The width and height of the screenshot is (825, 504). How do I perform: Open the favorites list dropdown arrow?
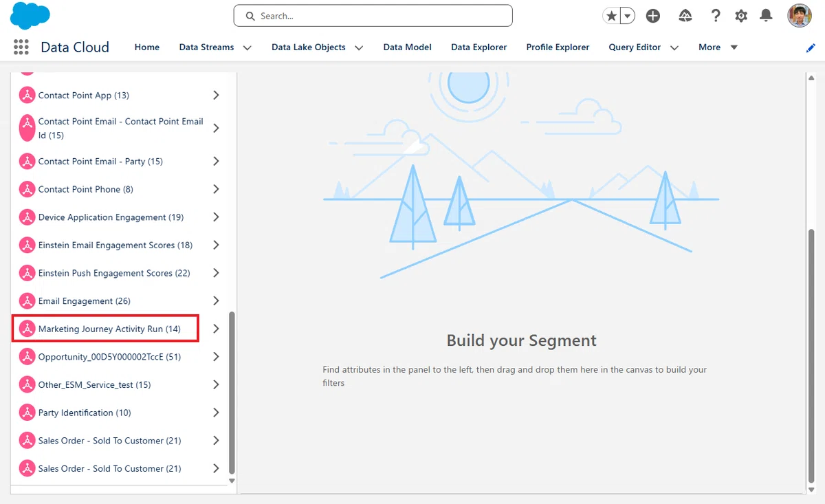pos(627,16)
